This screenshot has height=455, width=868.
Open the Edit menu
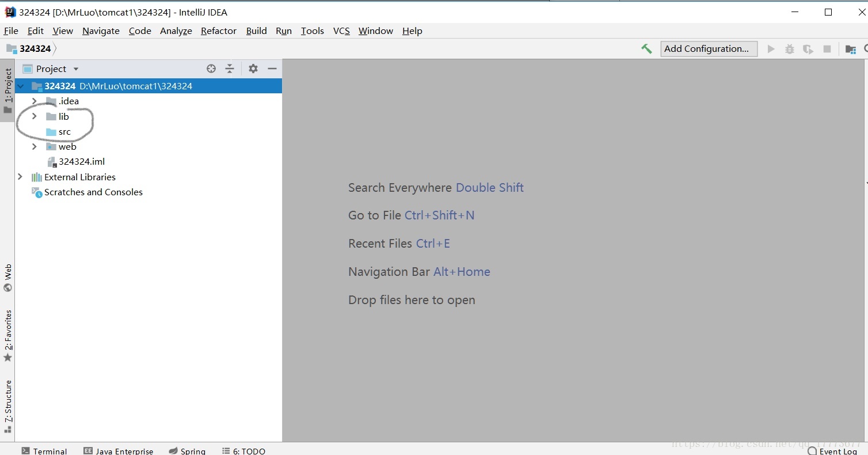(x=36, y=31)
